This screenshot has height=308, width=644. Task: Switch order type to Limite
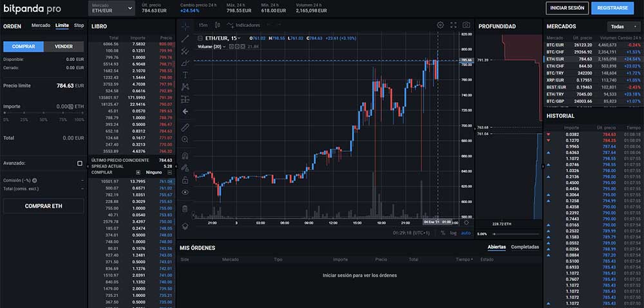[62, 26]
